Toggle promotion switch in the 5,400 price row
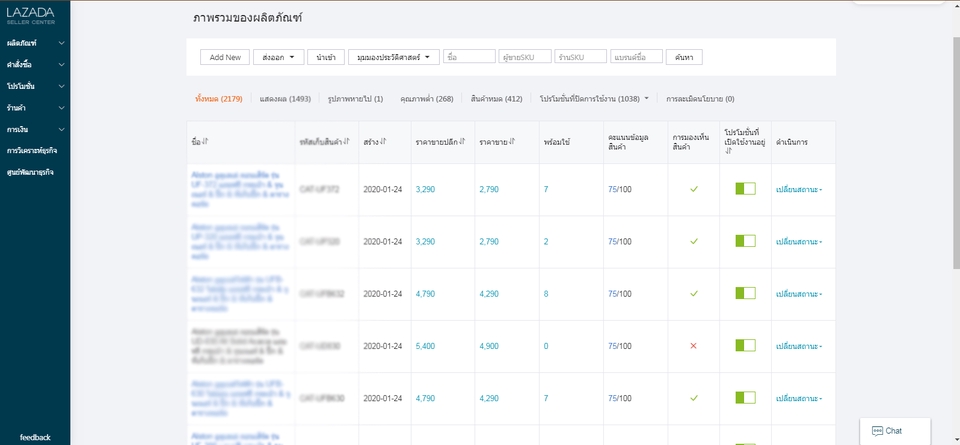 (x=745, y=346)
